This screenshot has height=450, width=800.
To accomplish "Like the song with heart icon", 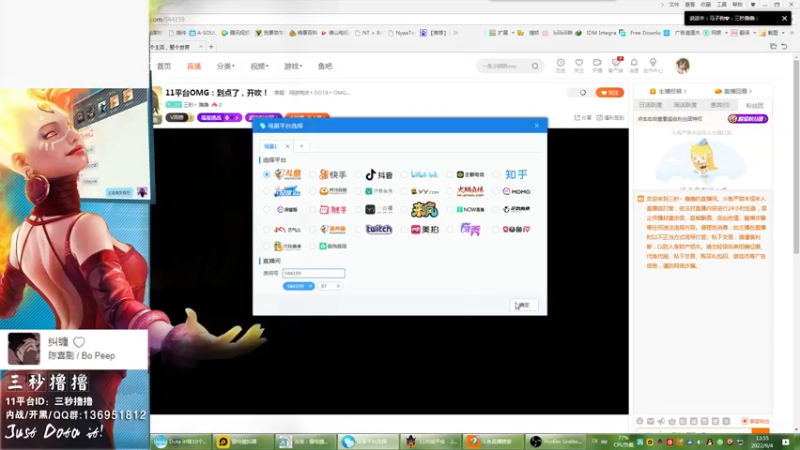I will pyautogui.click(x=79, y=342).
